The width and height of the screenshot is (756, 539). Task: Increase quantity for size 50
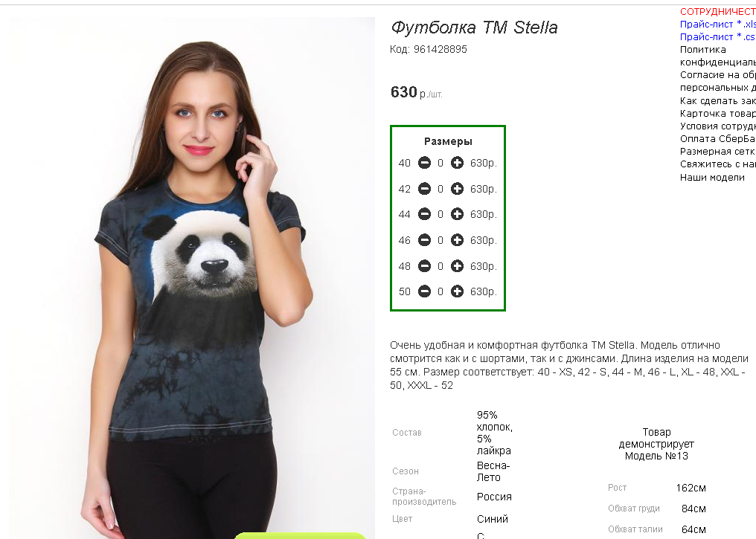(457, 291)
